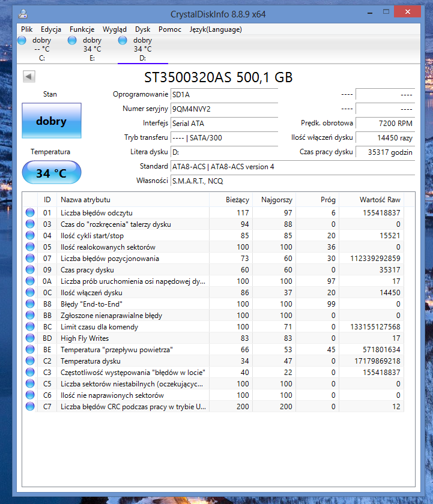Click status orb for attribute B8
Viewport: 433px width, 504px height.
[30, 304]
